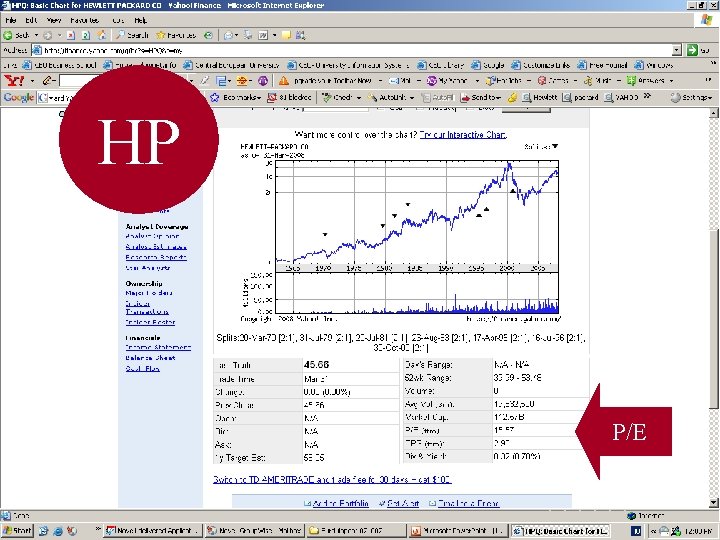Click the Refresh page icon
Viewport: 720px width, 540px height.
pyautogui.click(x=86, y=35)
